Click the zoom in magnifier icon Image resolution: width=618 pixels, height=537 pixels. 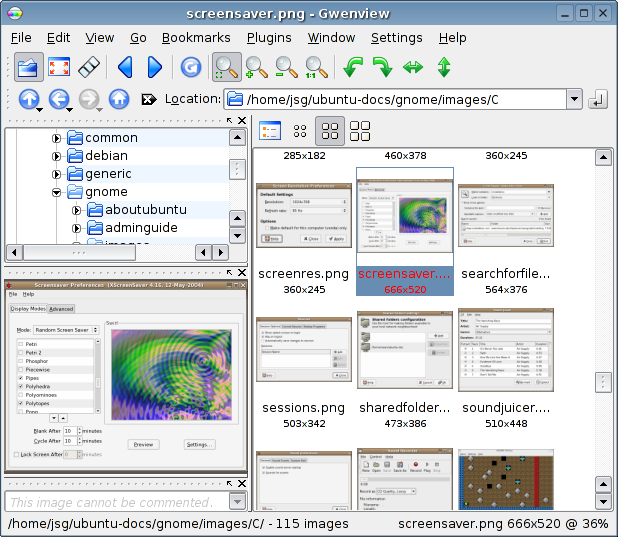(x=257, y=67)
